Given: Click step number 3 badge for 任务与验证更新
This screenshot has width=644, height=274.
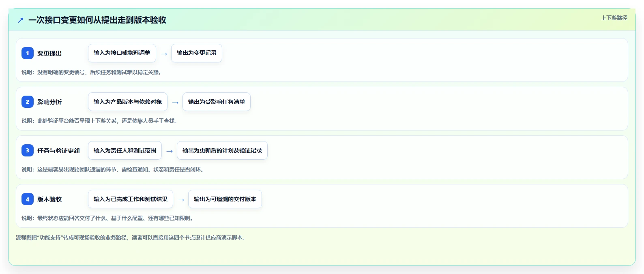Looking at the screenshot, I should click(x=28, y=150).
